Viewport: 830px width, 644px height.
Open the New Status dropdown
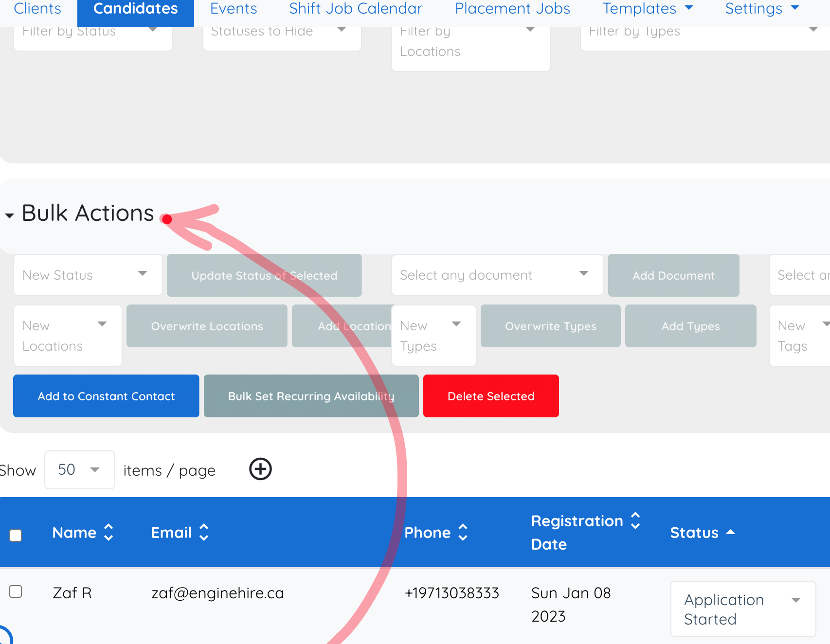[x=88, y=275]
